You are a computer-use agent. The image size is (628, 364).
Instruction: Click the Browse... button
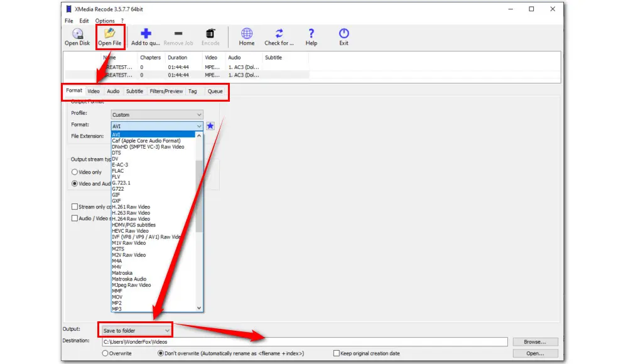point(534,342)
